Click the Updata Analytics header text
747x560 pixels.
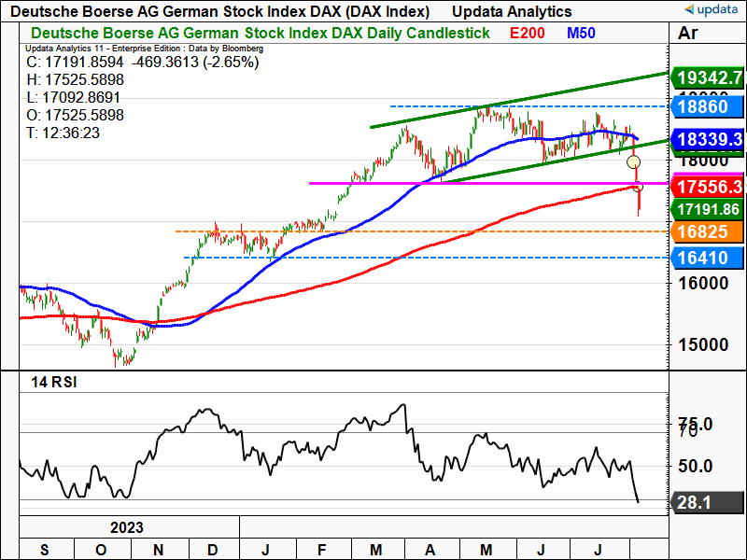point(512,11)
